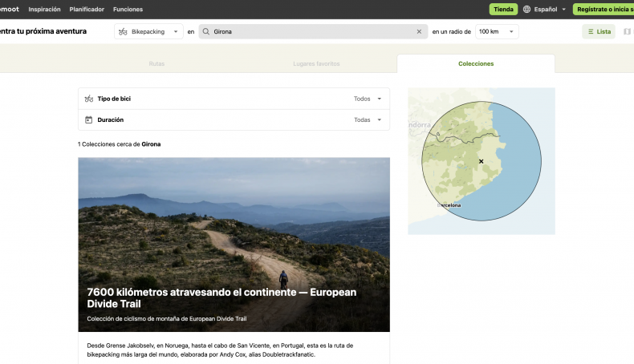Click the bike icon beside Tipo de bici
This screenshot has height=364, width=634.
pyautogui.click(x=89, y=99)
